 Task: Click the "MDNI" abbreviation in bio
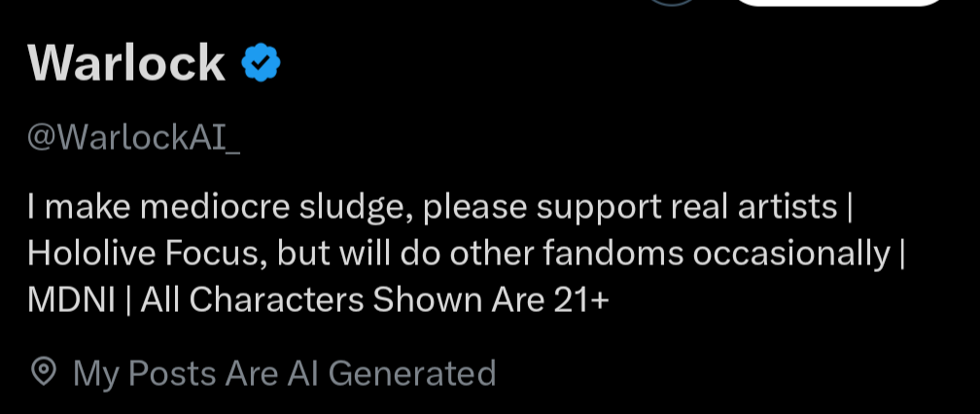pos(71,301)
